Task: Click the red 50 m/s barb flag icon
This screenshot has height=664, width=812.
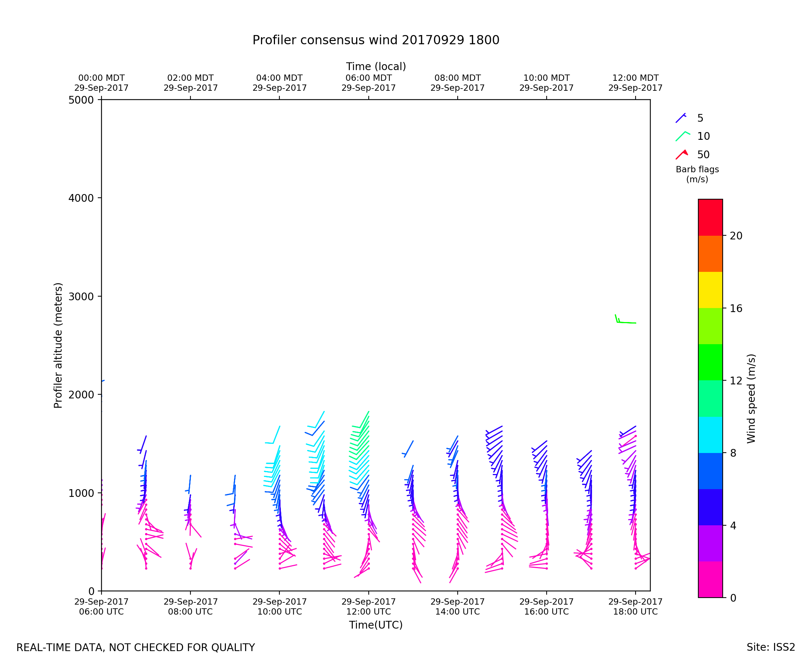Action: point(681,155)
